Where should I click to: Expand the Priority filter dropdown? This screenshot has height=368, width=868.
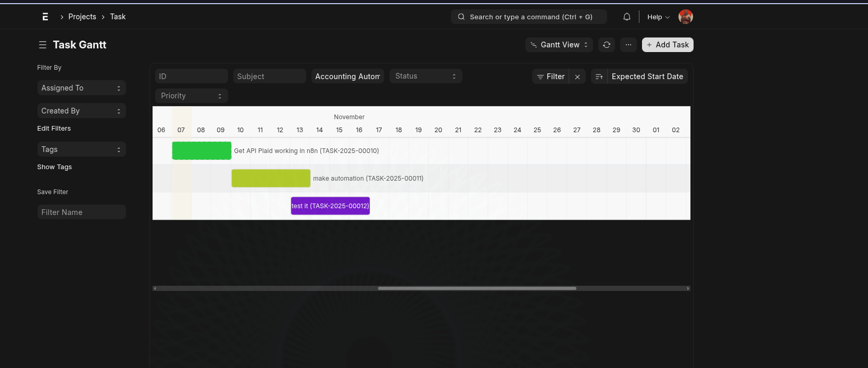pyautogui.click(x=191, y=96)
